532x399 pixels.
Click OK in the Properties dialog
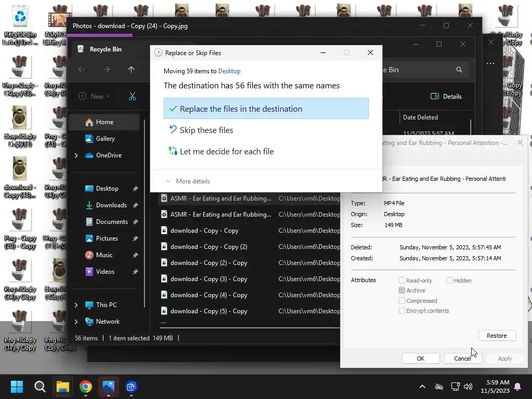(x=421, y=358)
